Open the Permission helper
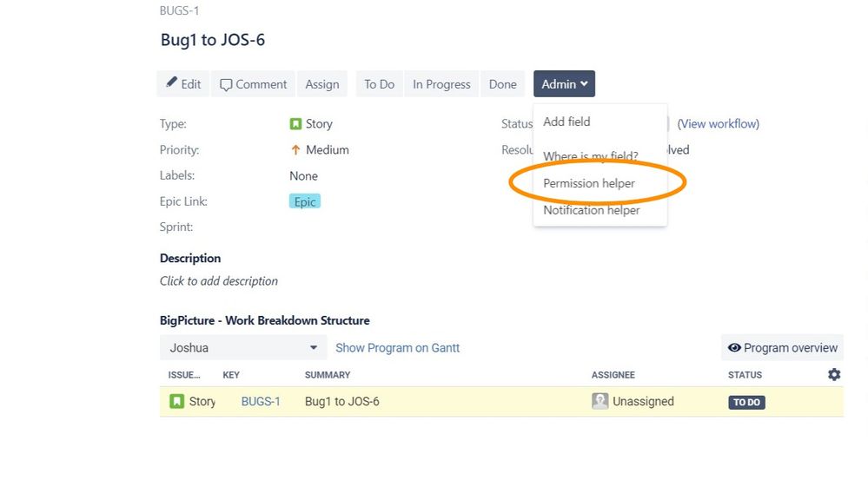The image size is (868, 500). click(589, 183)
